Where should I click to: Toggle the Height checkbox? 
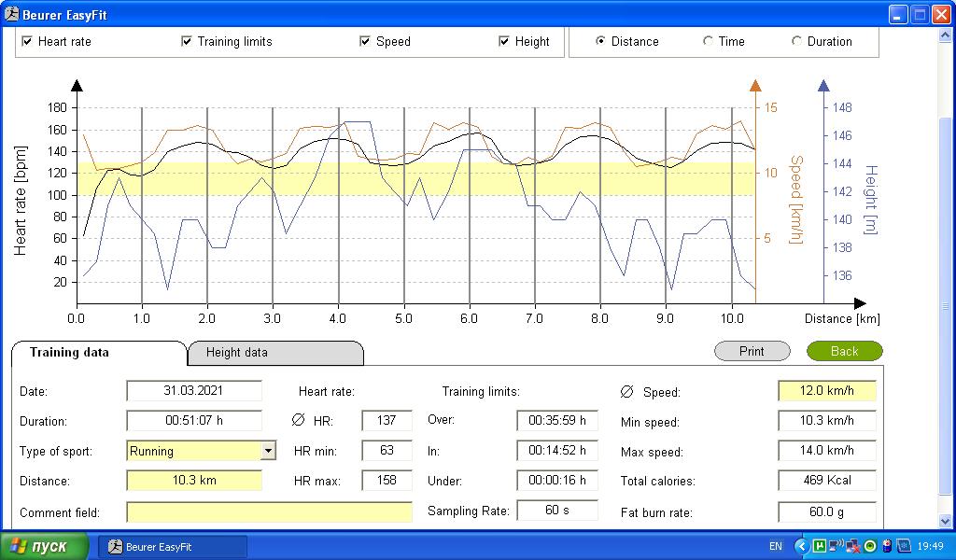click(503, 41)
